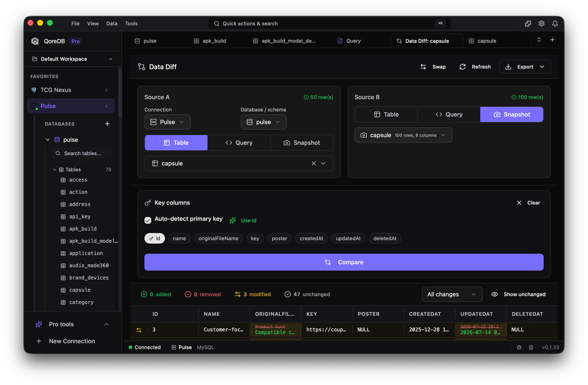588x385 pixels.
Task: Click the Data Diff header icon
Action: pos(141,67)
